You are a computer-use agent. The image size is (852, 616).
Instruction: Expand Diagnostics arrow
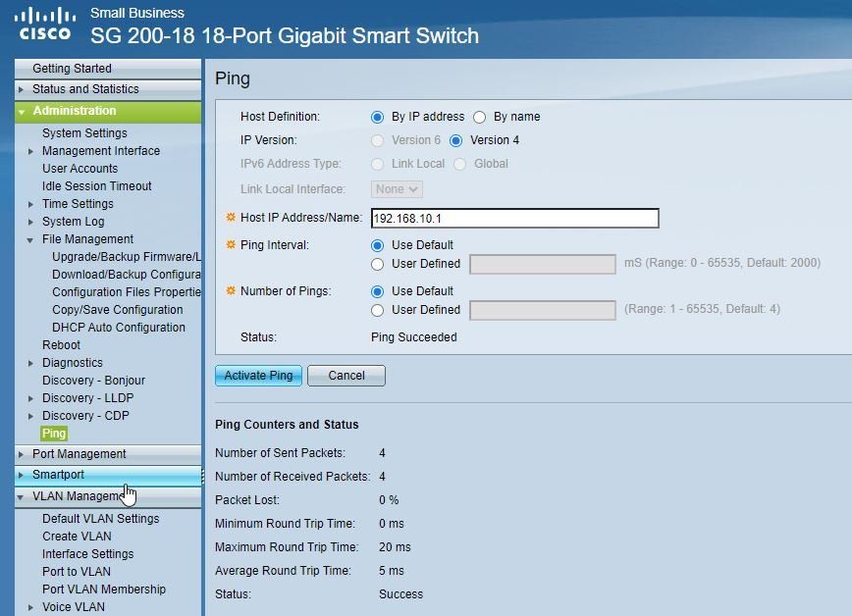pos(31,363)
